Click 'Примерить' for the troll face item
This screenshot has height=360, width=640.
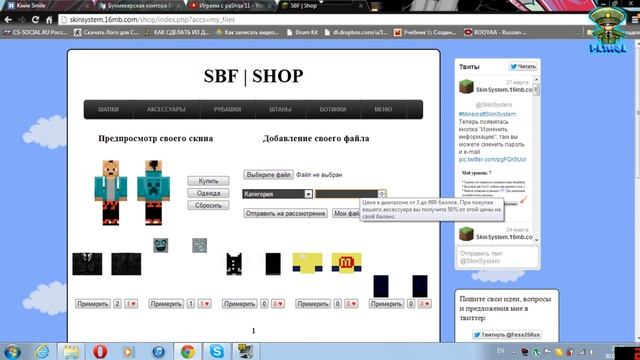[x=166, y=304]
